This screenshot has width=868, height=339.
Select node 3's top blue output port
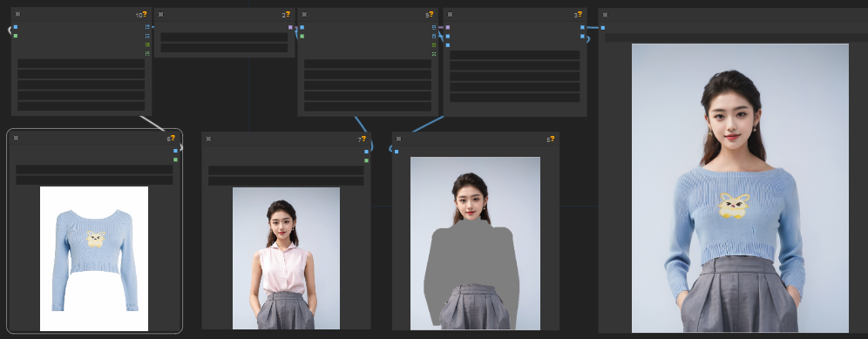tap(582, 27)
